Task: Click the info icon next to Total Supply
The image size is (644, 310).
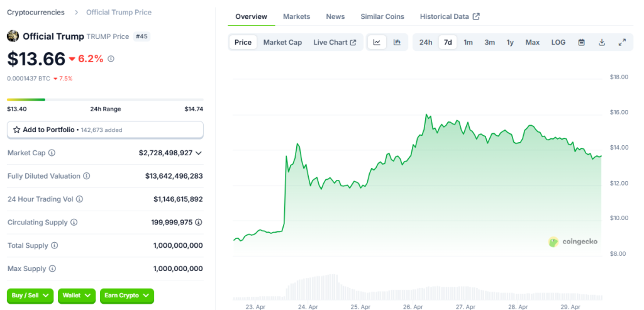Action: (55, 245)
